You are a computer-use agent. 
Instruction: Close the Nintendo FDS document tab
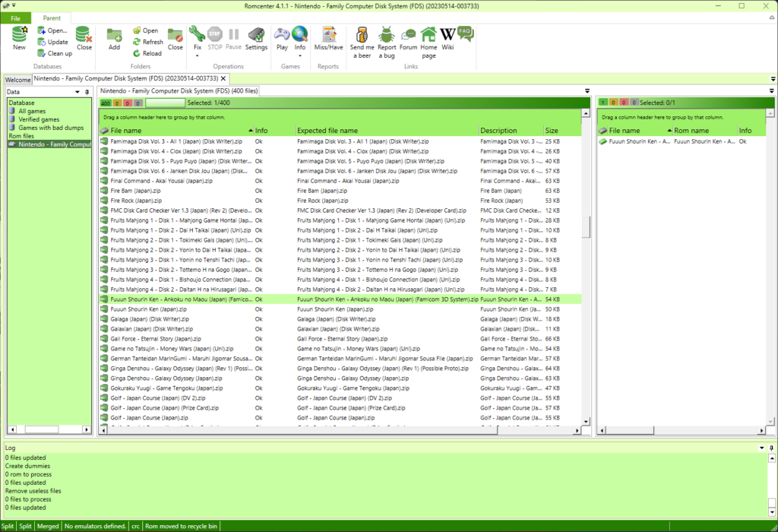tap(223, 78)
